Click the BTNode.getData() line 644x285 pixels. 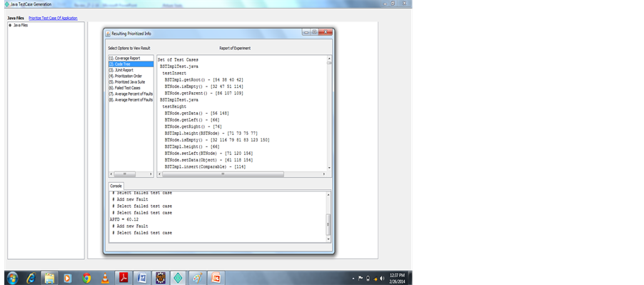pyautogui.click(x=197, y=113)
